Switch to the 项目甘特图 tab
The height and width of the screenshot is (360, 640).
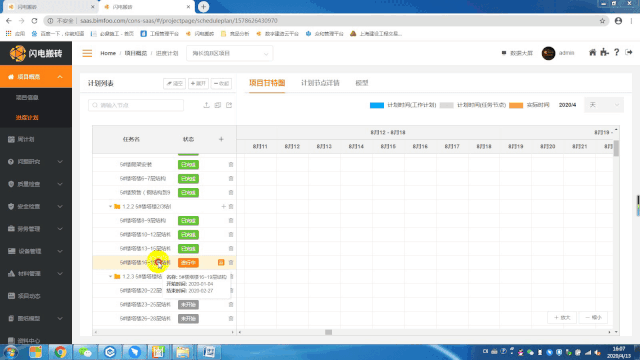coord(267,83)
